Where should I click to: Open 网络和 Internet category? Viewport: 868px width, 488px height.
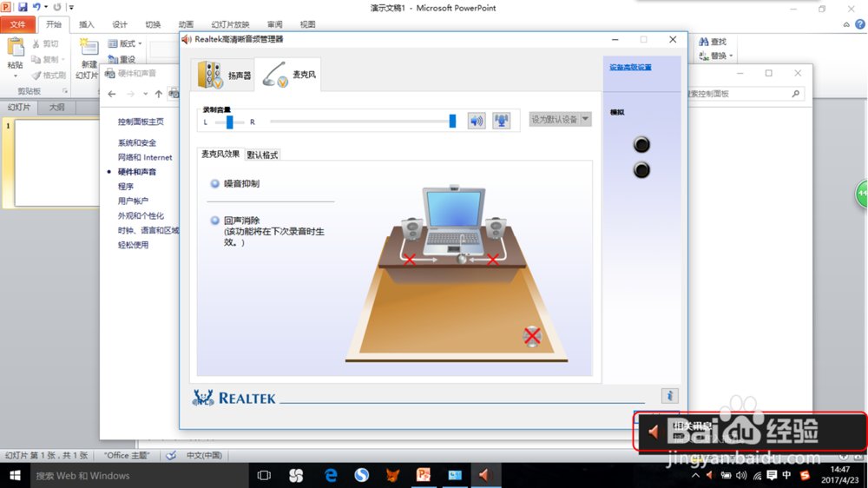[145, 157]
